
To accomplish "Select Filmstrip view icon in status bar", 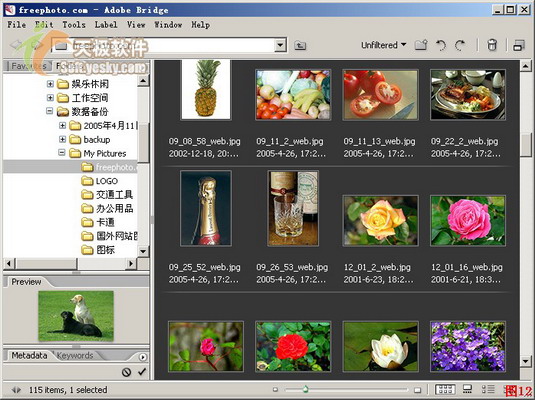I will [467, 389].
